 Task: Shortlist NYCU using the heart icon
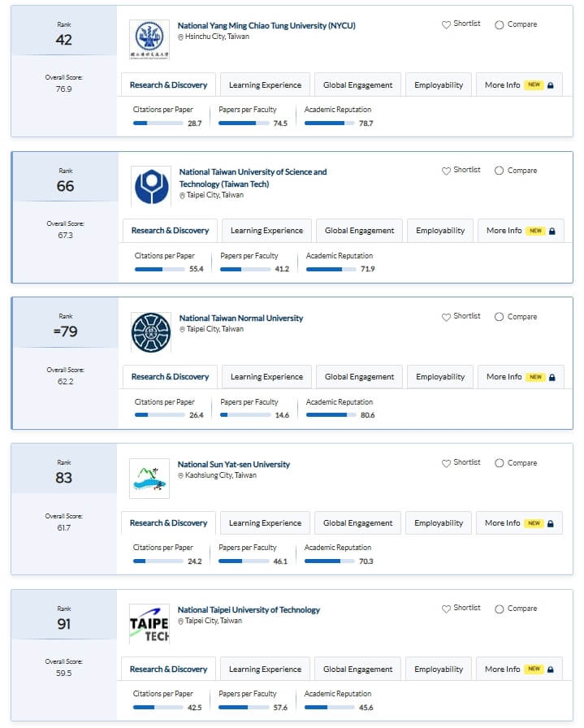pyautogui.click(x=446, y=24)
